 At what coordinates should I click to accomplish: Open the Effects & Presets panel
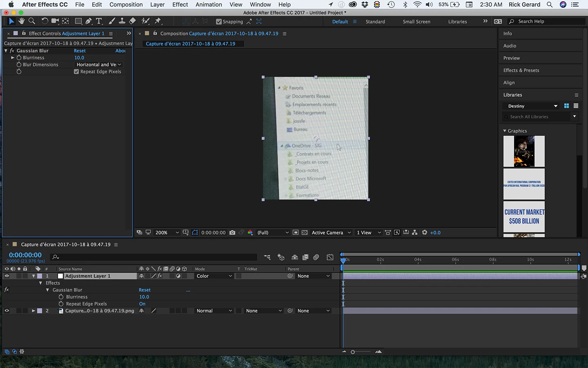click(521, 70)
